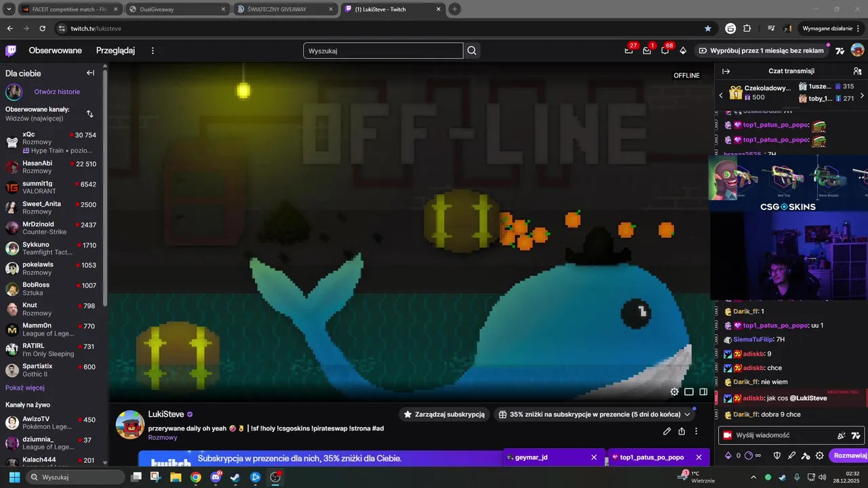Collapse the Dla ciebie sidebar

[90, 73]
